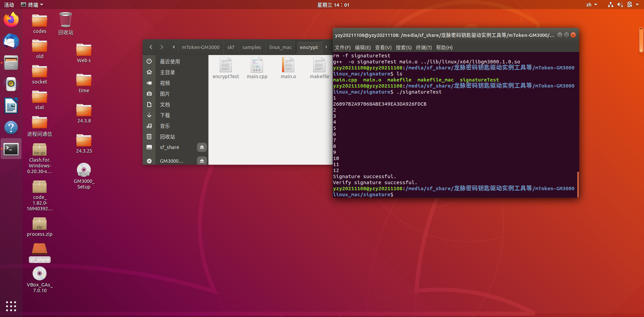Select the main.o file in Files
This screenshot has width=644, height=317.
click(x=288, y=68)
